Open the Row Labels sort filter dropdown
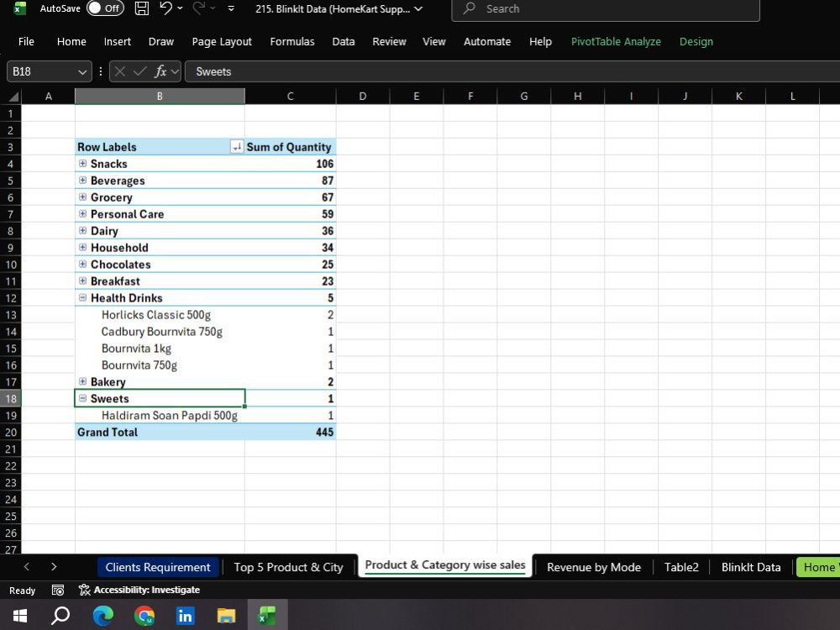 [237, 147]
